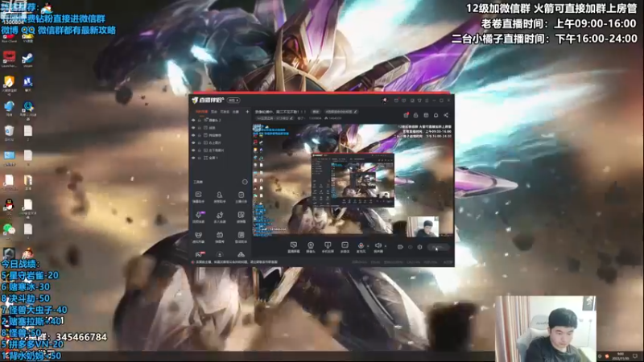Image resolution: width=644 pixels, height=362 pixels.
Task: Open the red Launcher desktop shortcut
Action: point(9,60)
